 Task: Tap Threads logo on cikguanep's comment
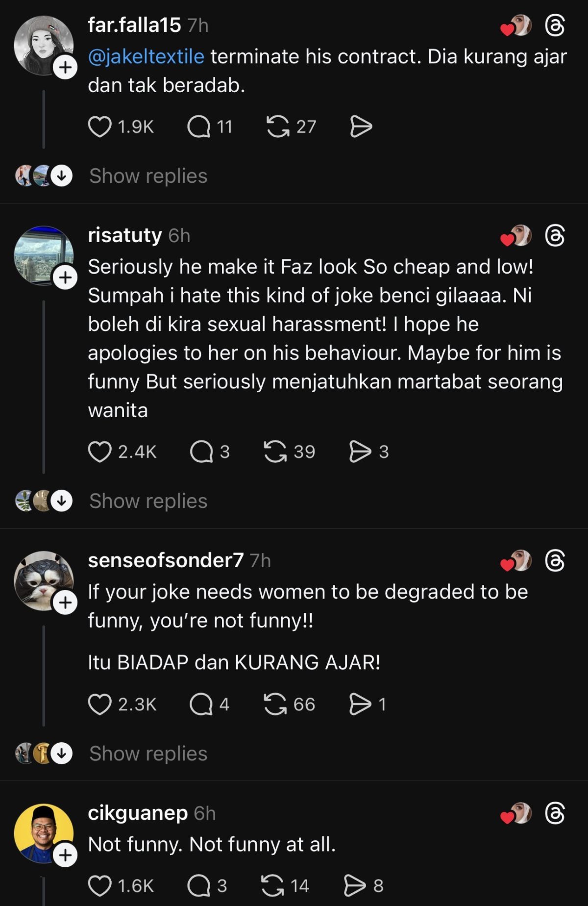(555, 813)
